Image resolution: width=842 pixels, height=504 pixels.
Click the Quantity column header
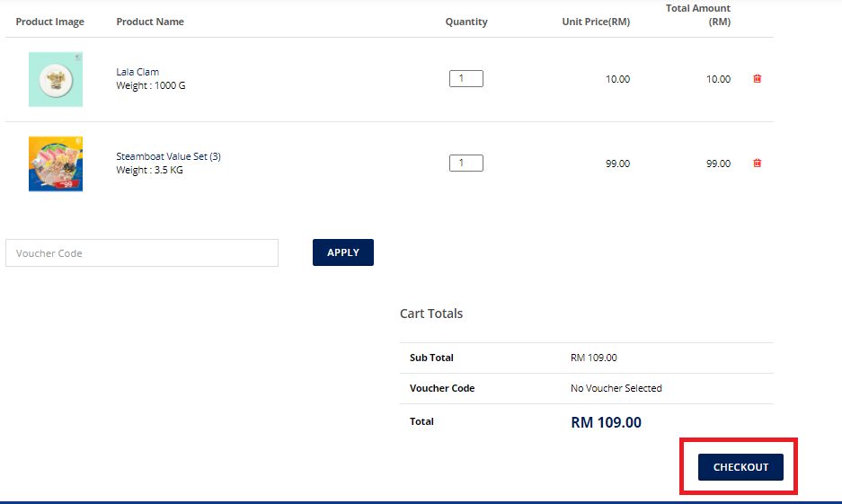pos(466,22)
